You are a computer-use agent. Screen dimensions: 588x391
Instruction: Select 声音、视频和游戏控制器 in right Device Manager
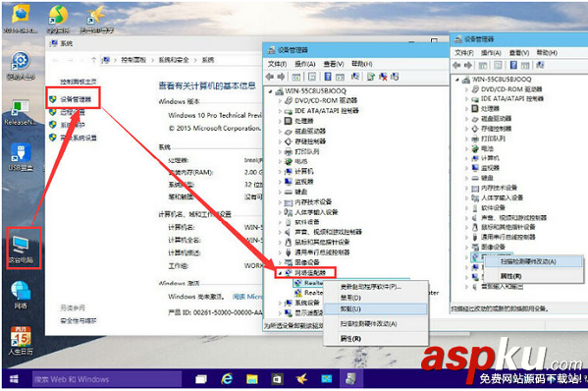tap(513, 218)
